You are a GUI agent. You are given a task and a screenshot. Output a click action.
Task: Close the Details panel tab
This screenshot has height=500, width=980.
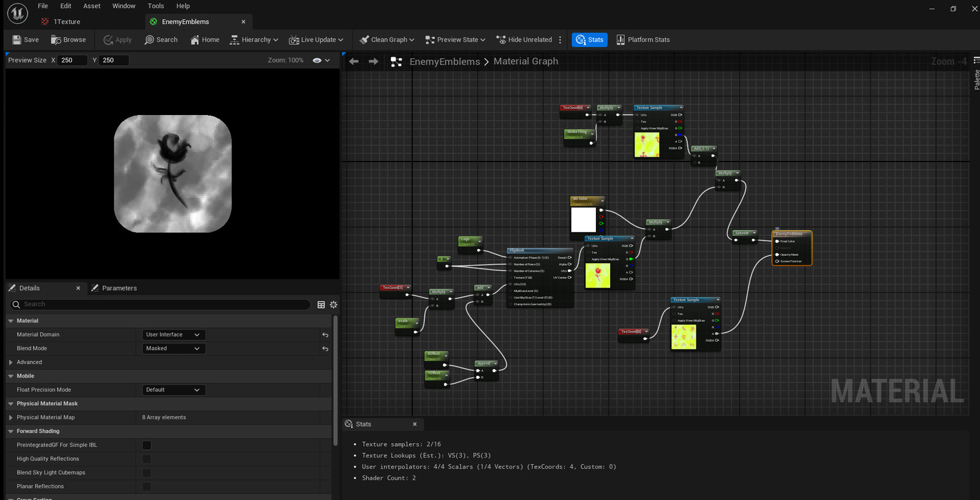click(78, 288)
